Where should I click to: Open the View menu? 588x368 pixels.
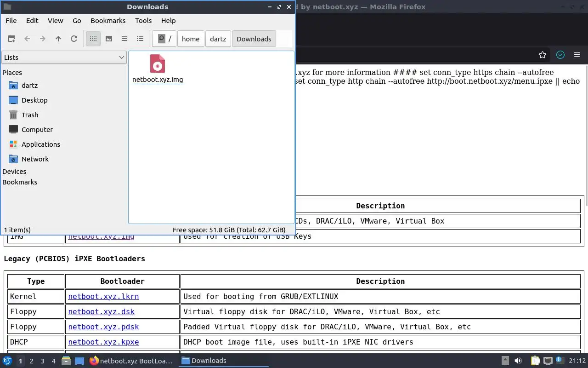point(56,21)
